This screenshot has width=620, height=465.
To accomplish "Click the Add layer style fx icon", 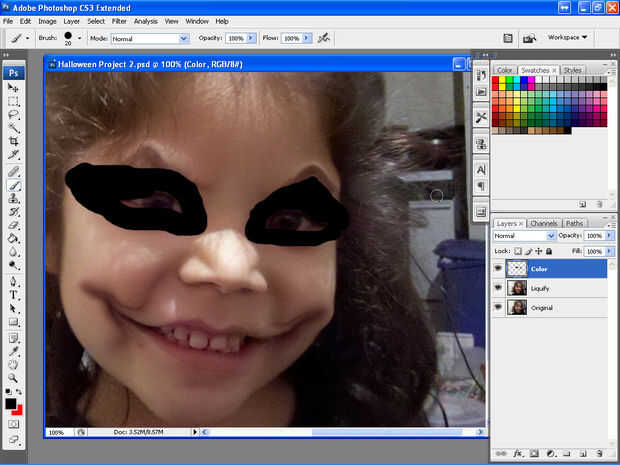I will click(x=517, y=453).
